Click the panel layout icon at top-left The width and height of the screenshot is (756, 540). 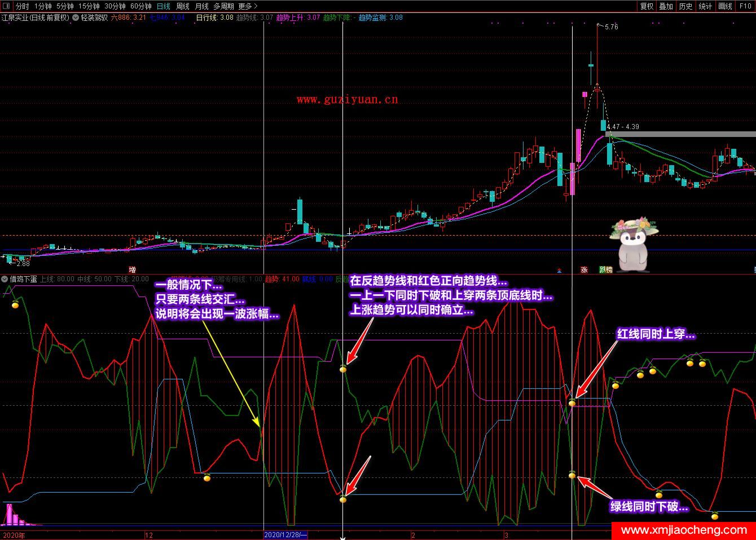coord(7,6)
